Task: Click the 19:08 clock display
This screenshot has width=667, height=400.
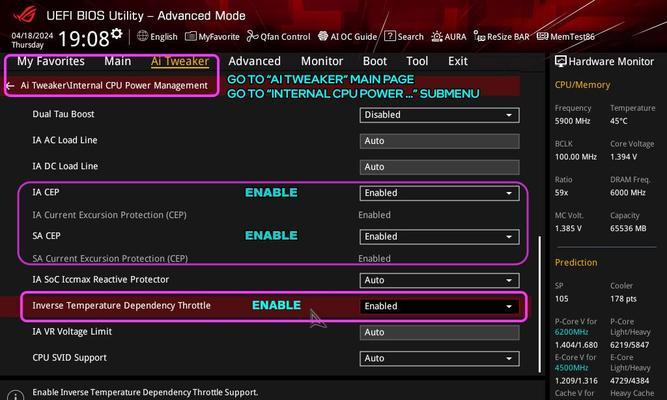Action: point(84,39)
